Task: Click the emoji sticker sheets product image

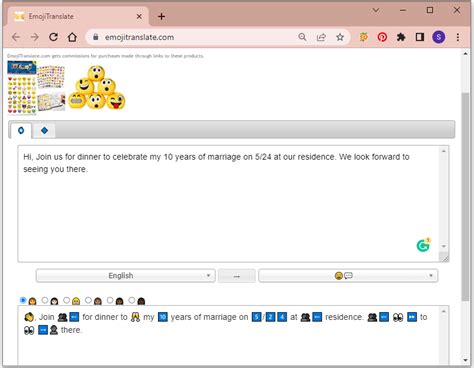Action: click(36, 88)
